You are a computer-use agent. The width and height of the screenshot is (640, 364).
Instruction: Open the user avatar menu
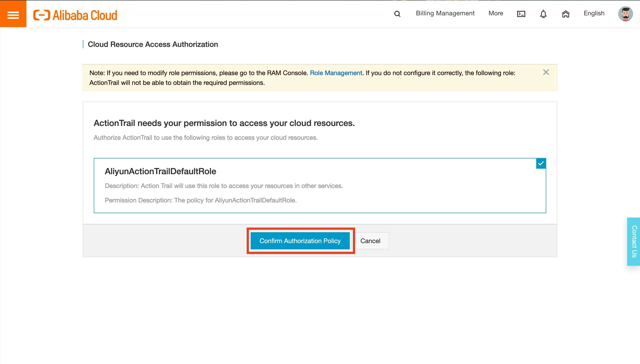point(626,14)
